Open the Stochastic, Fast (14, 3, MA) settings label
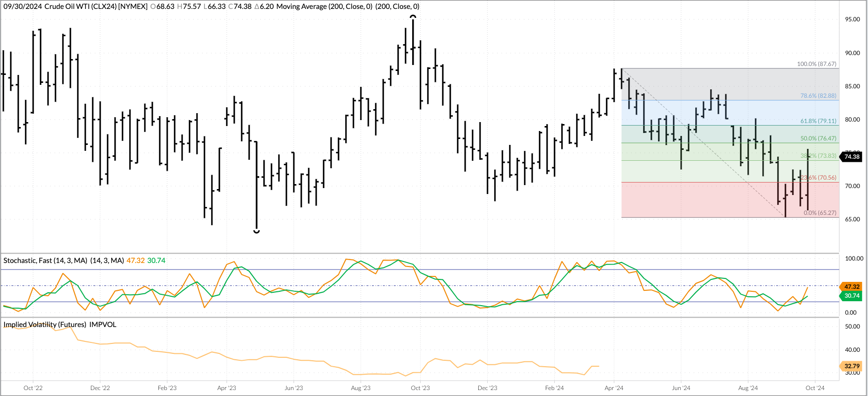 tap(45, 261)
